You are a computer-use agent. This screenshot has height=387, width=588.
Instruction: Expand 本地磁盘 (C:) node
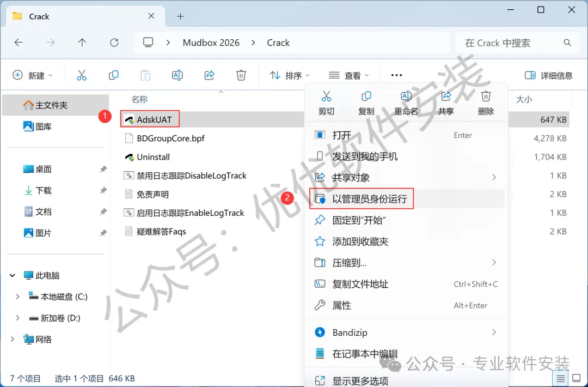pos(17,297)
